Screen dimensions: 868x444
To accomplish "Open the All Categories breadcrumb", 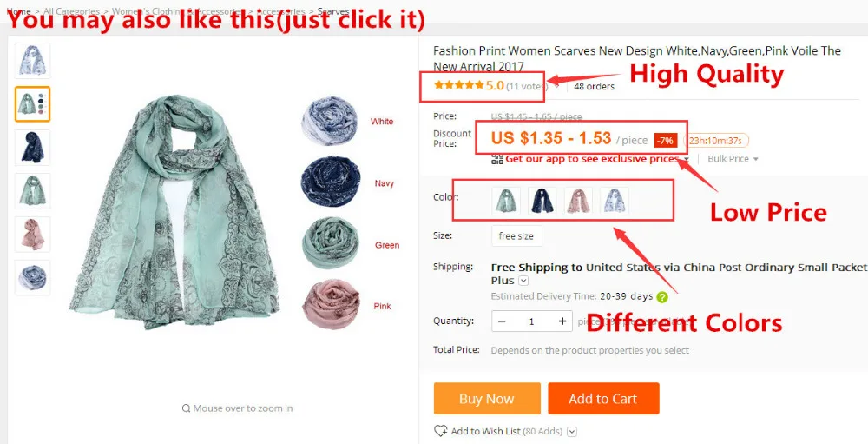I will [71, 11].
